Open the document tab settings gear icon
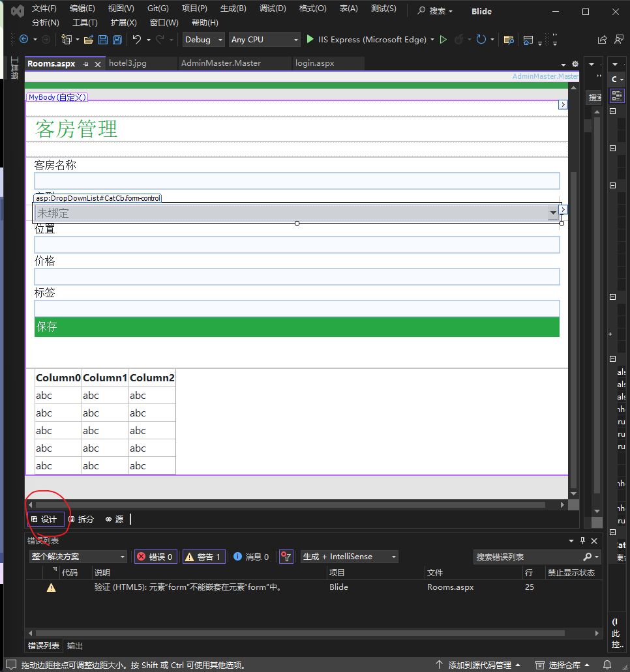This screenshot has width=630, height=672. pyautogui.click(x=575, y=64)
